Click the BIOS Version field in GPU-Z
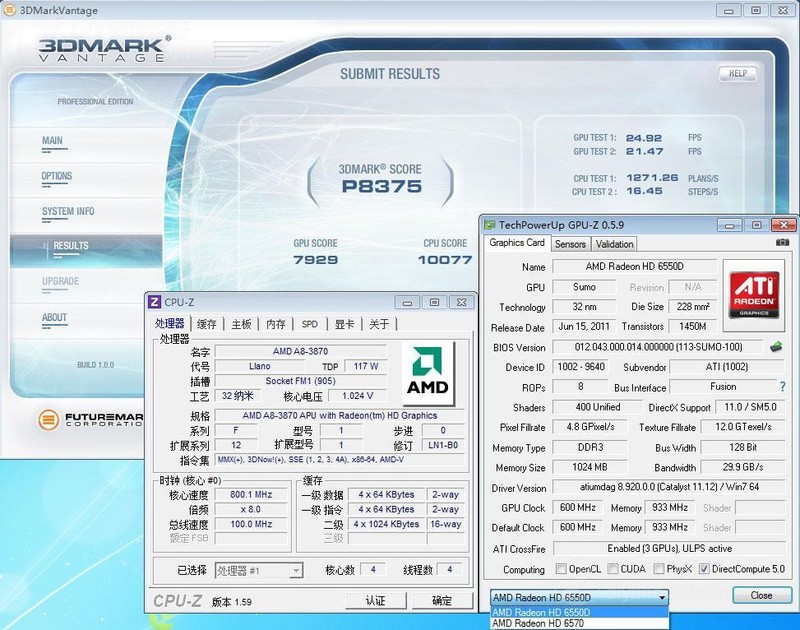 [658, 347]
